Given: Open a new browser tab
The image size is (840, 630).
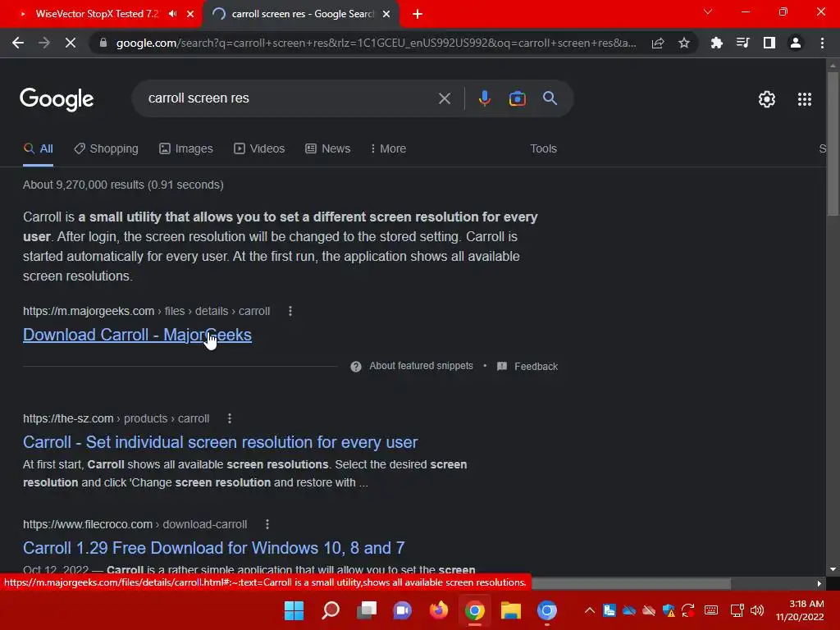Looking at the screenshot, I should (418, 14).
